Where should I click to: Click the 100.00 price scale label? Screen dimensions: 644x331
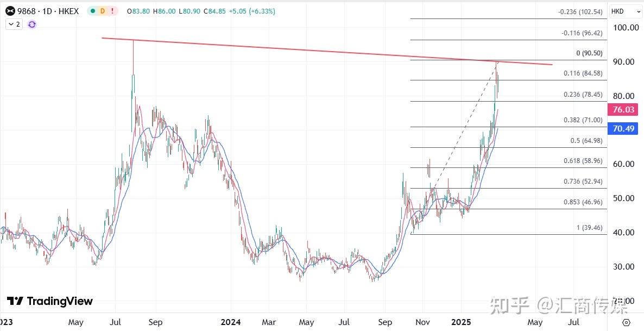[626, 28]
